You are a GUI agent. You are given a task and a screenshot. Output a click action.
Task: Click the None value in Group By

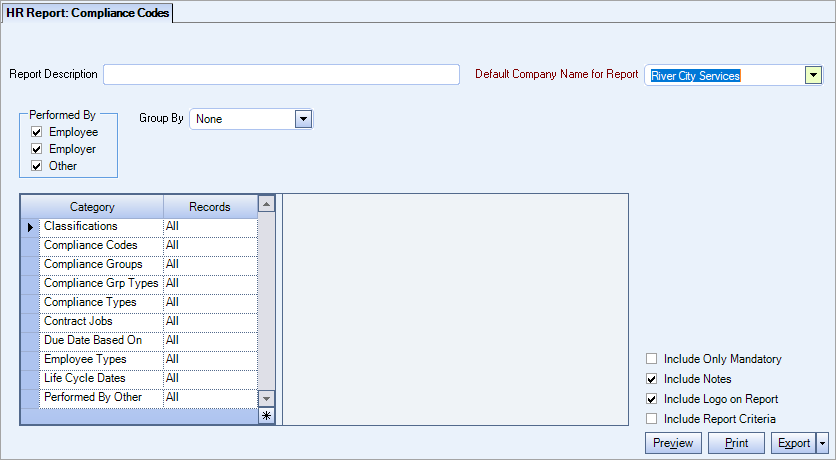[209, 119]
